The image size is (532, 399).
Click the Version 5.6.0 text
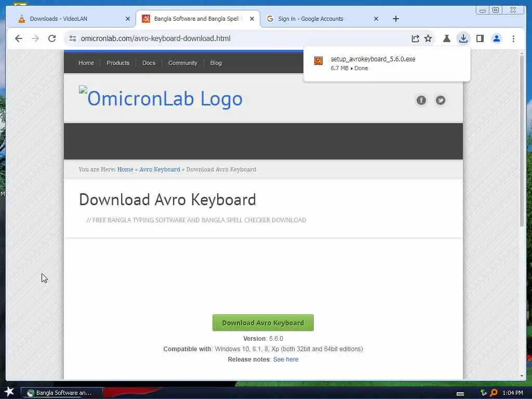263,339
